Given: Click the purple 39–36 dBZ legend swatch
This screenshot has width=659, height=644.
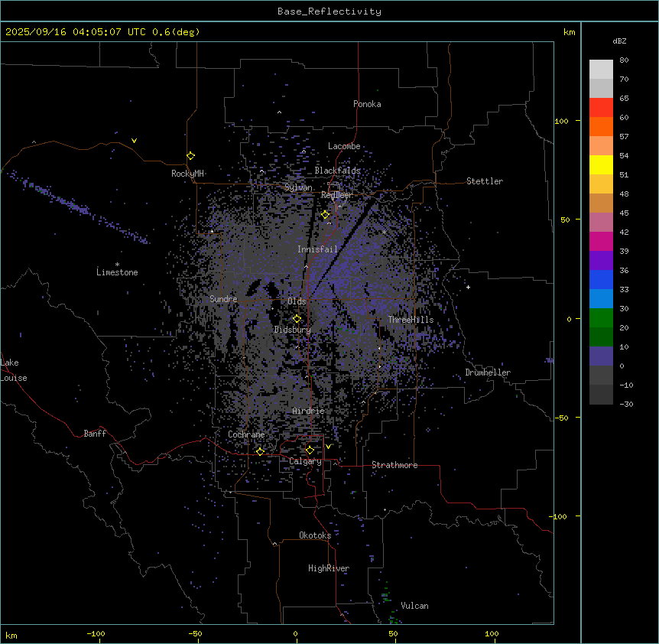Looking at the screenshot, I should (601, 261).
